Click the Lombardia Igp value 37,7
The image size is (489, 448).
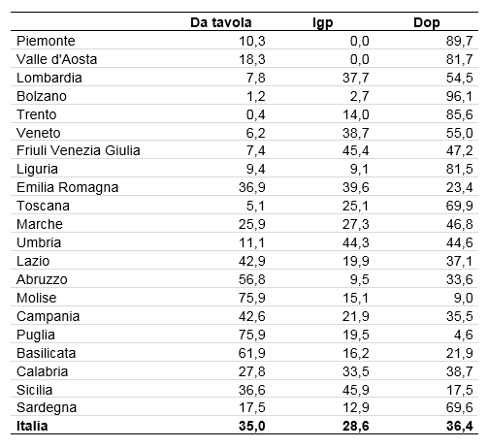[356, 78]
